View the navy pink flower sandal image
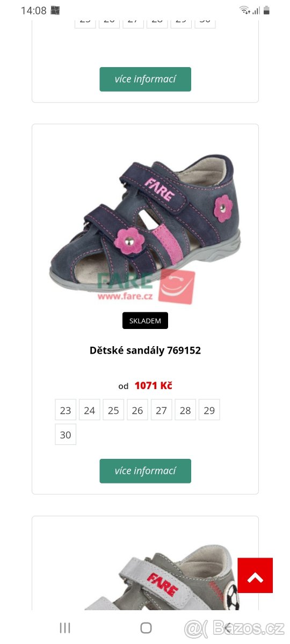The width and height of the screenshot is (290, 644). click(x=145, y=225)
